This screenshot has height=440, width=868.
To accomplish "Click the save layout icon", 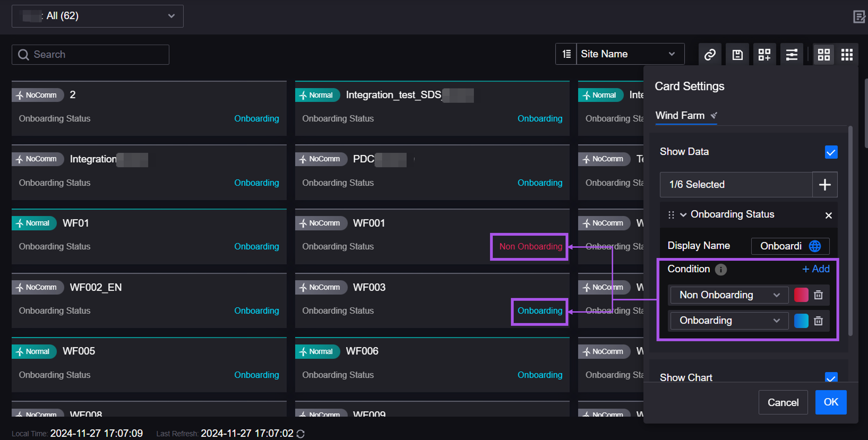I will point(737,54).
